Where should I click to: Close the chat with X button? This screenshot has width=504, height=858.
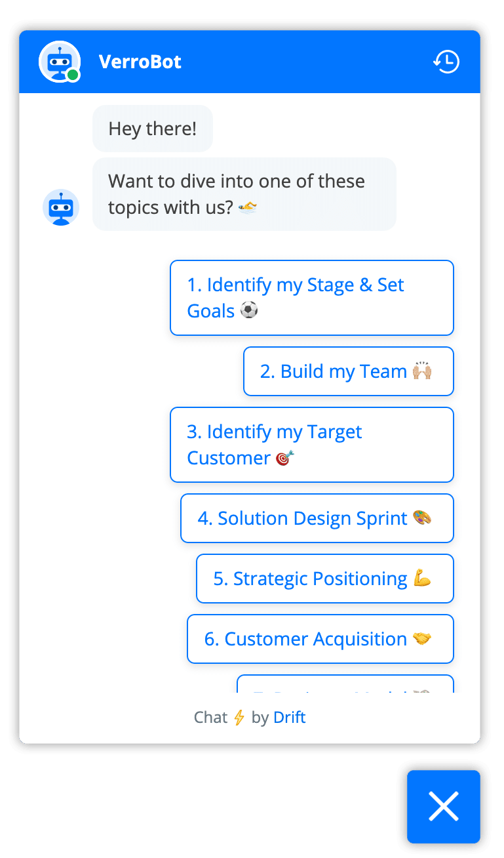pyautogui.click(x=444, y=806)
